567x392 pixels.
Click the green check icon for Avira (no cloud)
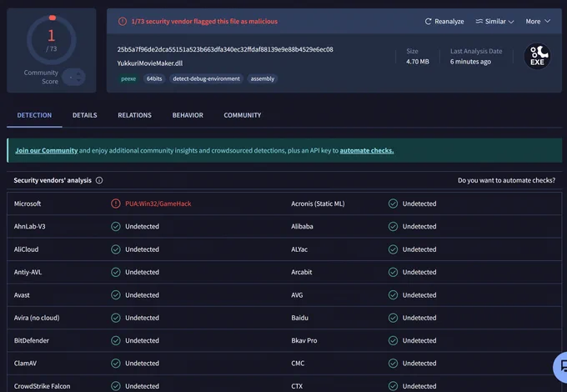[x=116, y=318]
